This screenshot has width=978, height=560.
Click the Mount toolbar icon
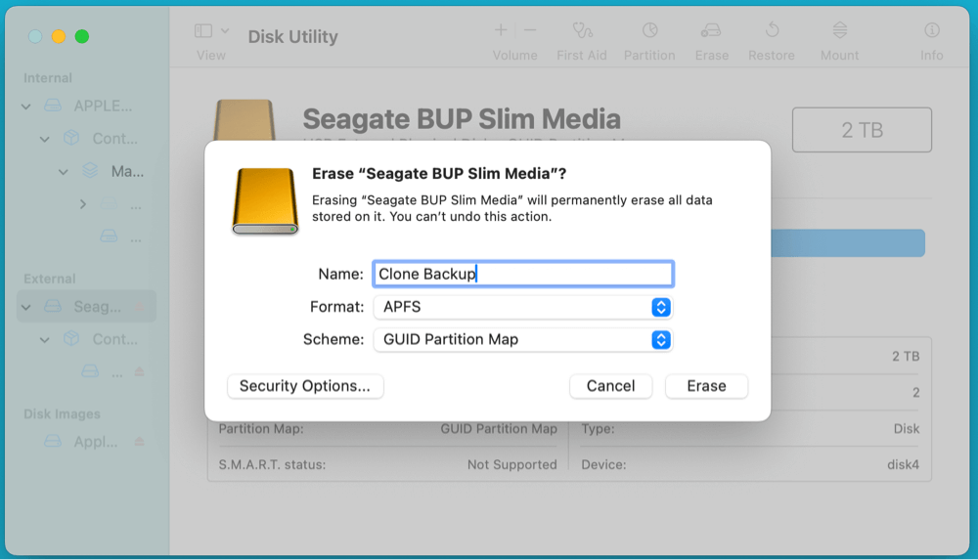tap(840, 30)
